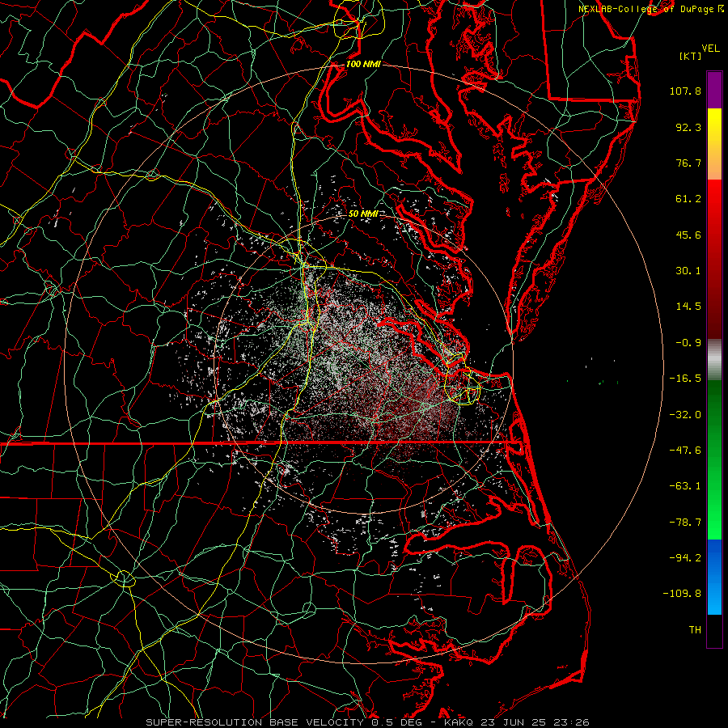
Task: Click the 76.7 velocity scale value
Action: (688, 163)
